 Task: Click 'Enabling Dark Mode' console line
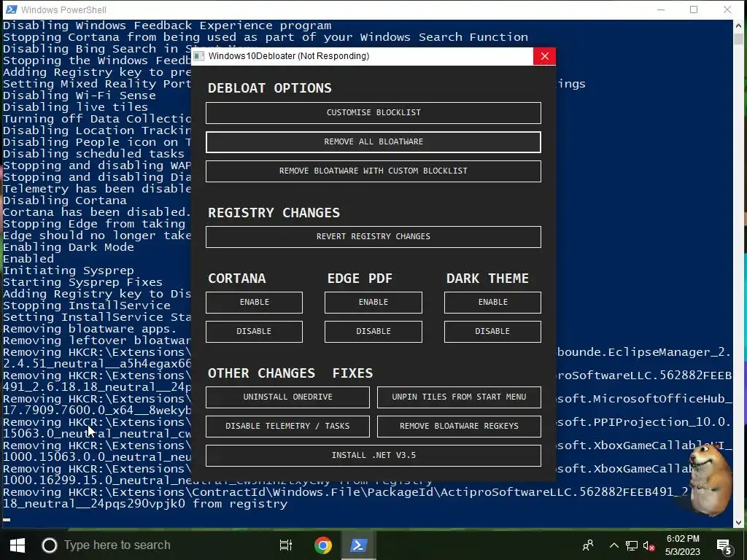[x=69, y=247]
